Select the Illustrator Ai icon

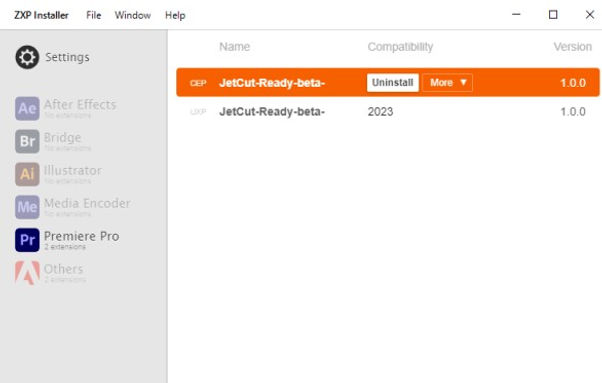[x=27, y=174]
